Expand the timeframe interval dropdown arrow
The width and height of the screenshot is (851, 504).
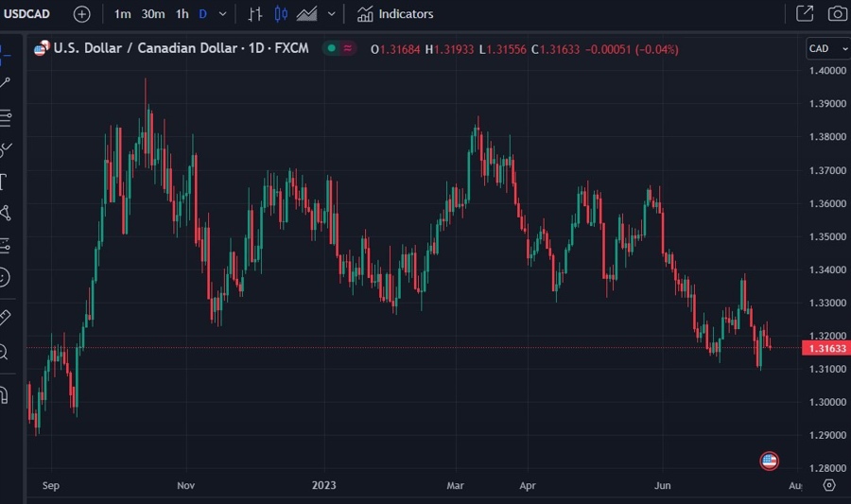pos(222,14)
